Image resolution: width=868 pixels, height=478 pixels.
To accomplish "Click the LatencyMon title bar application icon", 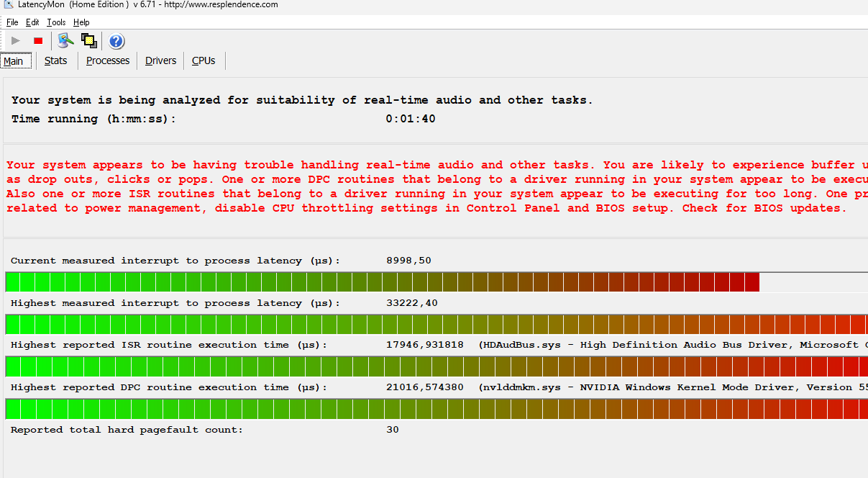I will (7, 5).
